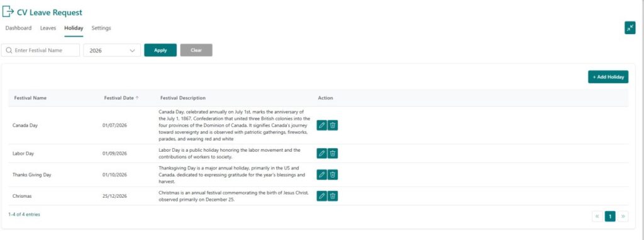
Task: Click the + Add Holiday button
Action: [x=608, y=77]
